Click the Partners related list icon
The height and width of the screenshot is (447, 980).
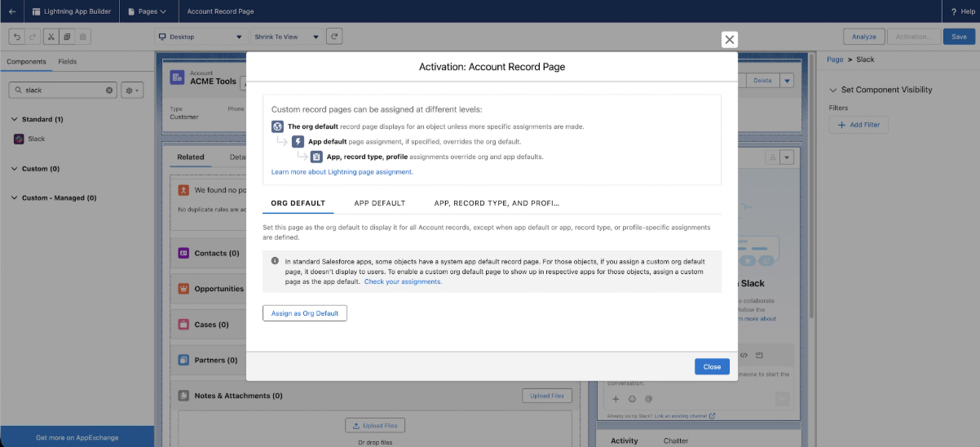pos(183,360)
